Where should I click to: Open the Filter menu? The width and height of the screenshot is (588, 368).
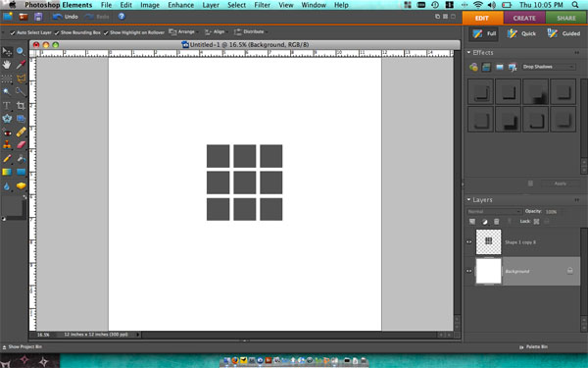click(262, 5)
